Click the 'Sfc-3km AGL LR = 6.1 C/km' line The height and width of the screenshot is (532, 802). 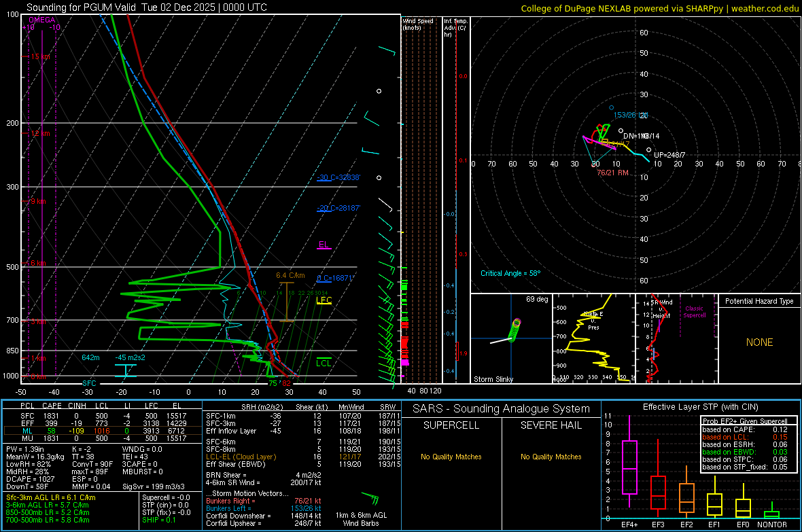[x=51, y=497]
